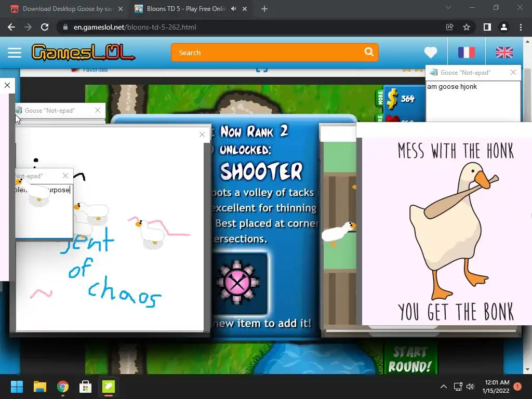This screenshot has height=399, width=532.
Task: Open File Explorer from taskbar
Action: pyautogui.click(x=39, y=387)
